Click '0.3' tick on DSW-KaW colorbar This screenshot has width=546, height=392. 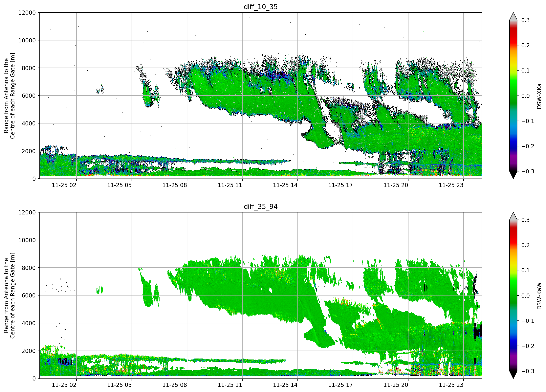(x=526, y=220)
